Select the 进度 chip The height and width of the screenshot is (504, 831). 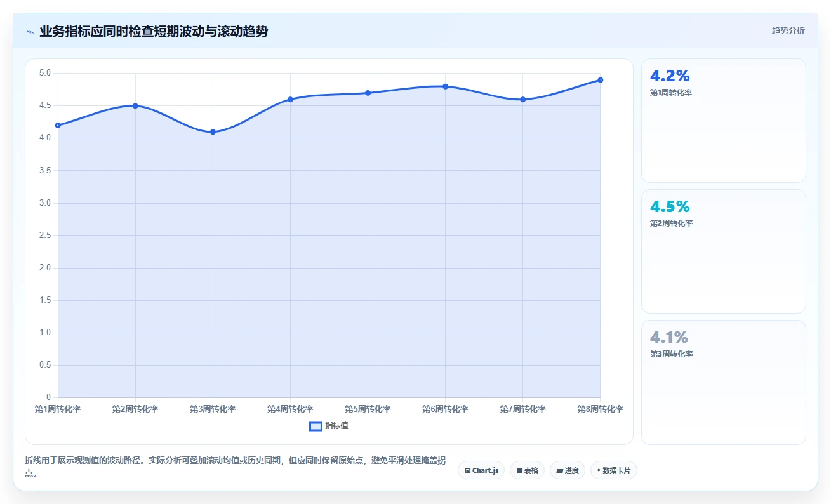[567, 470]
